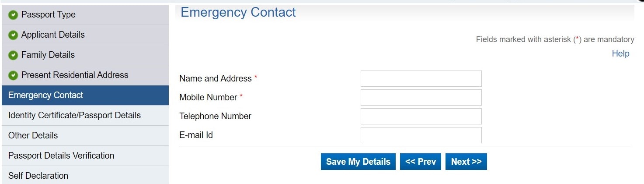Viewport: 644px width, 184px height.
Task: Select the Telephone Number text field
Action: coord(421,117)
